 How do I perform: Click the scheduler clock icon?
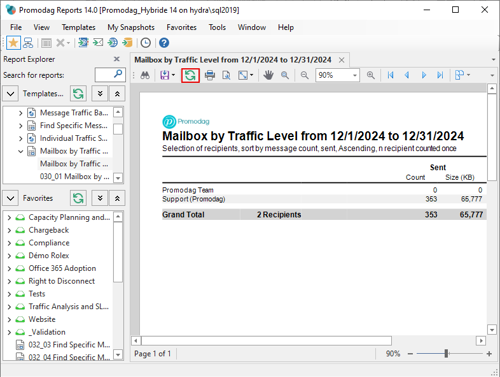tap(146, 43)
